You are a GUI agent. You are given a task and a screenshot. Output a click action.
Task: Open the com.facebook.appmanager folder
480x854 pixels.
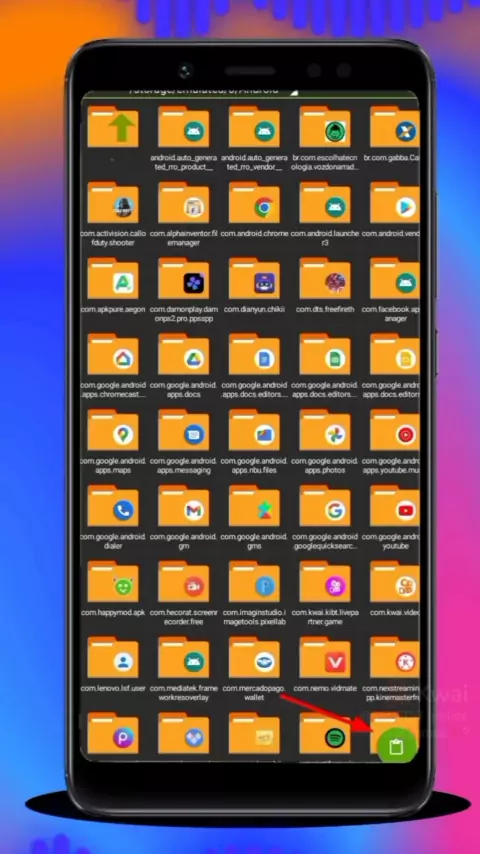click(394, 278)
